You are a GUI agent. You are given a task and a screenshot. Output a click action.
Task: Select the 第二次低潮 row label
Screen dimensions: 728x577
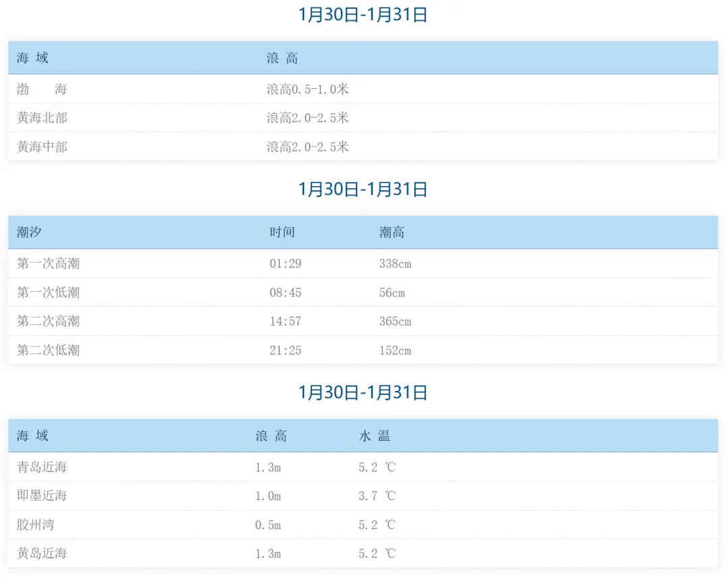point(49,350)
